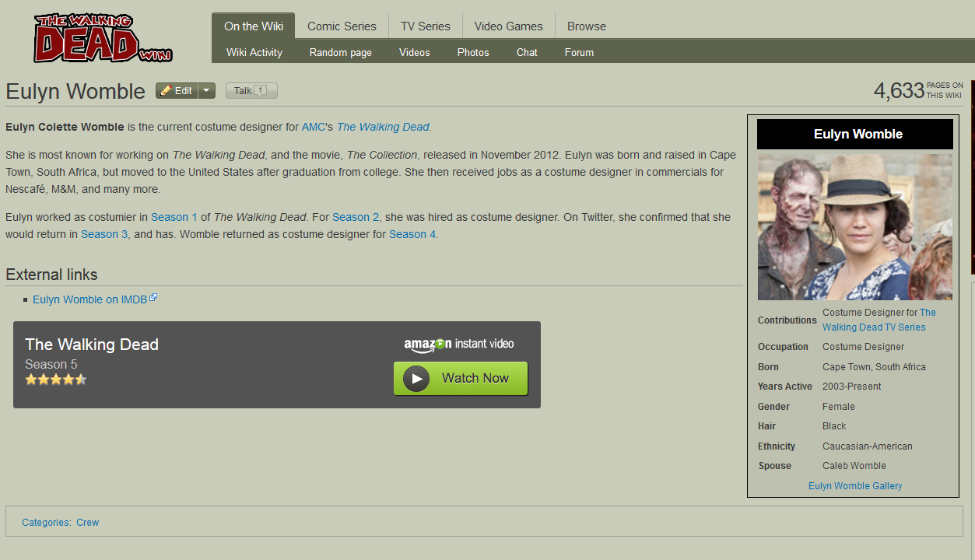This screenshot has height=560, width=975.
Task: Click the pencil icon on Edit button
Action: [x=166, y=90]
